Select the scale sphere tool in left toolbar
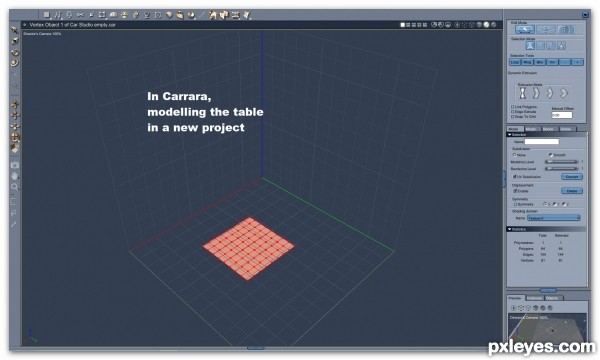This screenshot has width=600, height=360. (x=15, y=63)
